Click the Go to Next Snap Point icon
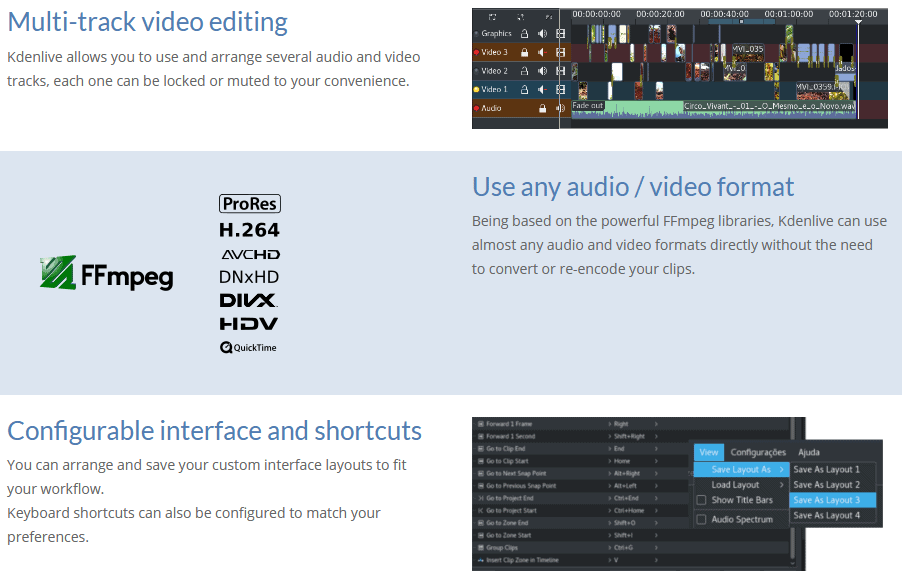The image size is (902, 583). tap(481, 474)
